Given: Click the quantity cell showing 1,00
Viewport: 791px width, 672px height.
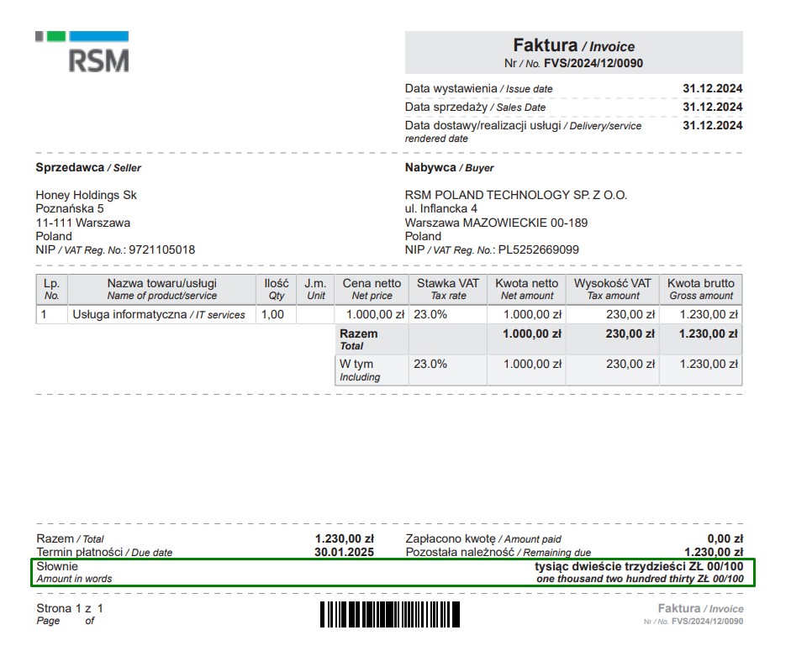Looking at the screenshot, I should (x=272, y=315).
